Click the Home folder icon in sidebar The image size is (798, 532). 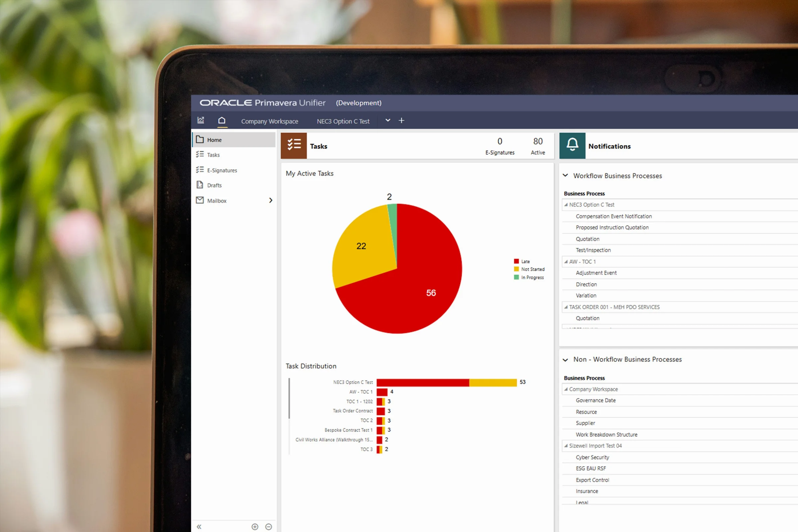(x=200, y=139)
